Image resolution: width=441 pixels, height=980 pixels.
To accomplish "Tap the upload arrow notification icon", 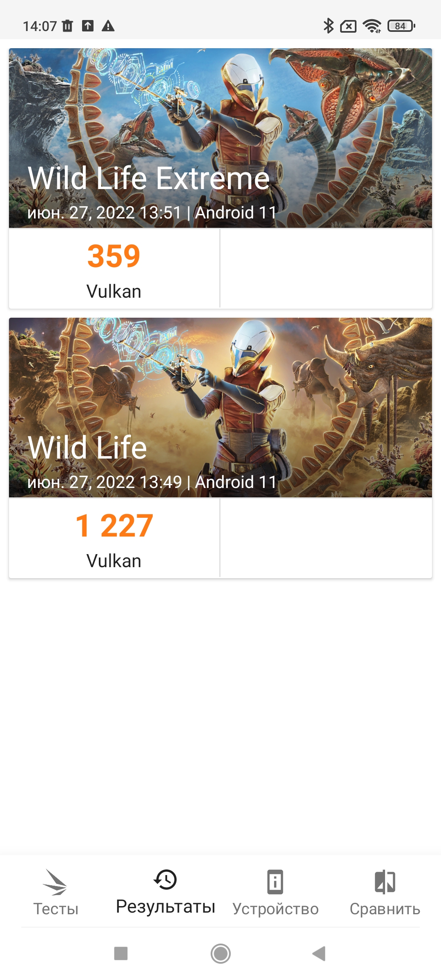I will click(88, 26).
